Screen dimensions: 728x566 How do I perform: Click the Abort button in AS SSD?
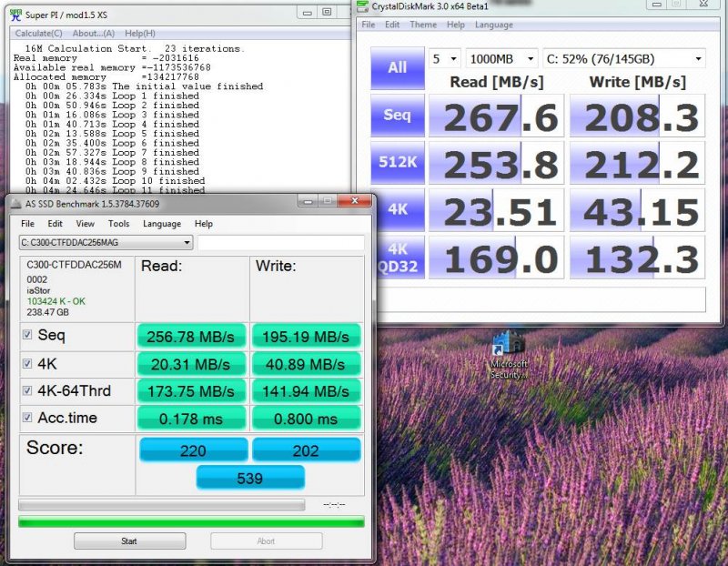(266, 541)
